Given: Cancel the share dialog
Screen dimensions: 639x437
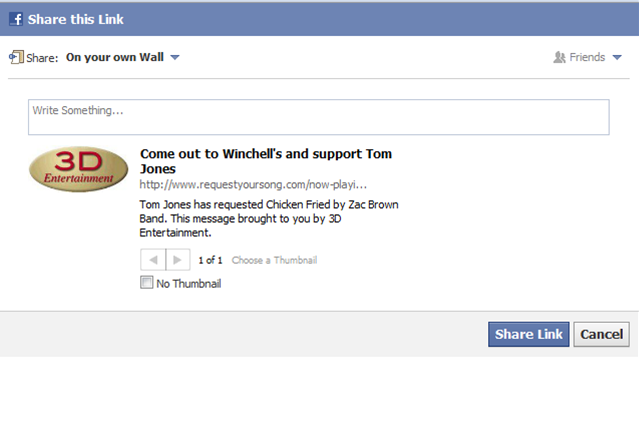Looking at the screenshot, I should pyautogui.click(x=601, y=334).
